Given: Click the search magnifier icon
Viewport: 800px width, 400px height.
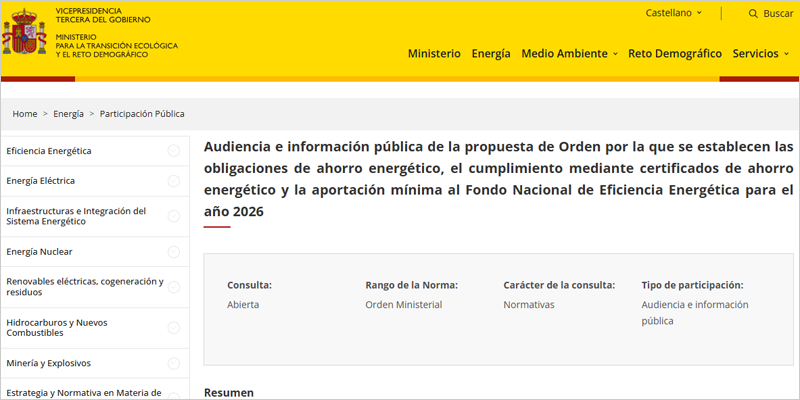Looking at the screenshot, I should [x=753, y=13].
